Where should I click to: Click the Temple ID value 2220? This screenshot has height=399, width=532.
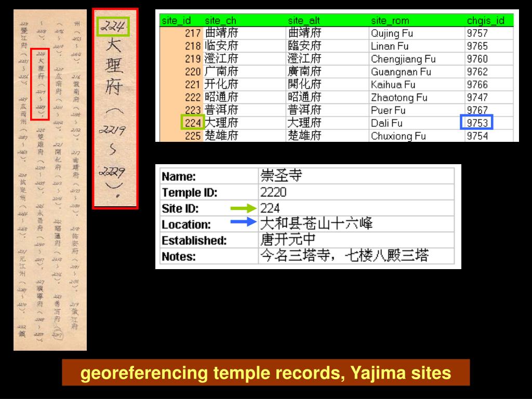(273, 192)
